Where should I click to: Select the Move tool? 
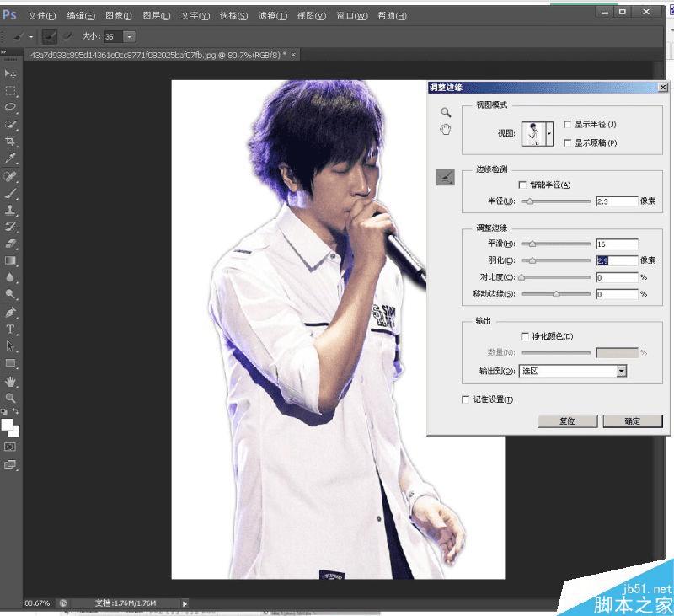coord(10,74)
